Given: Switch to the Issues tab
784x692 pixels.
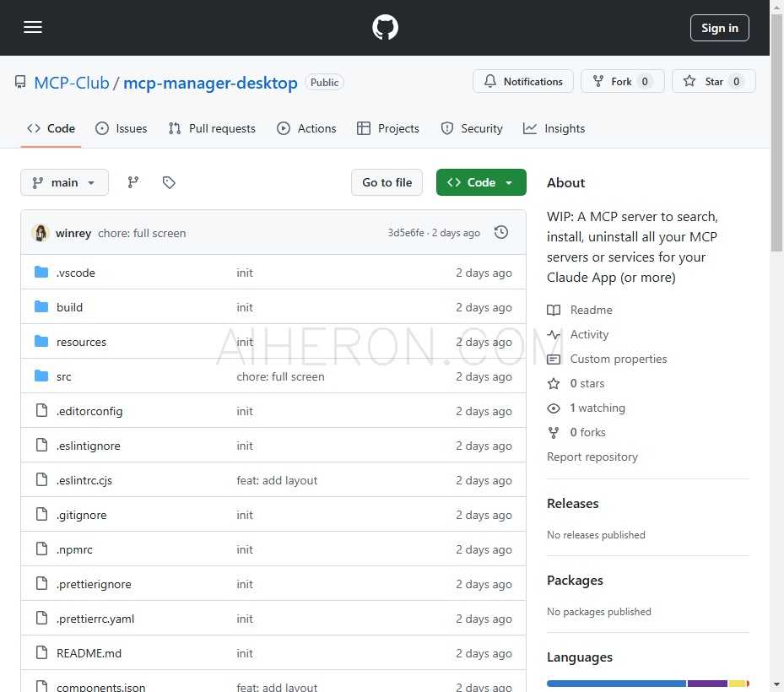Looking at the screenshot, I should [x=121, y=128].
